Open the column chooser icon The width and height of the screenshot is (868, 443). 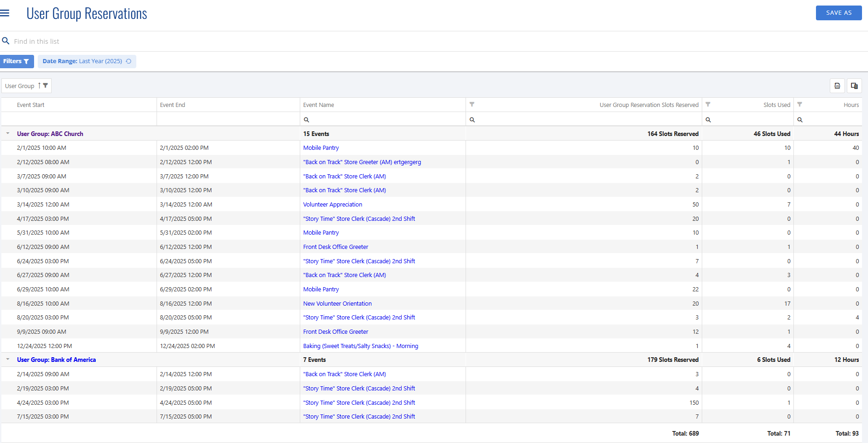(x=854, y=86)
